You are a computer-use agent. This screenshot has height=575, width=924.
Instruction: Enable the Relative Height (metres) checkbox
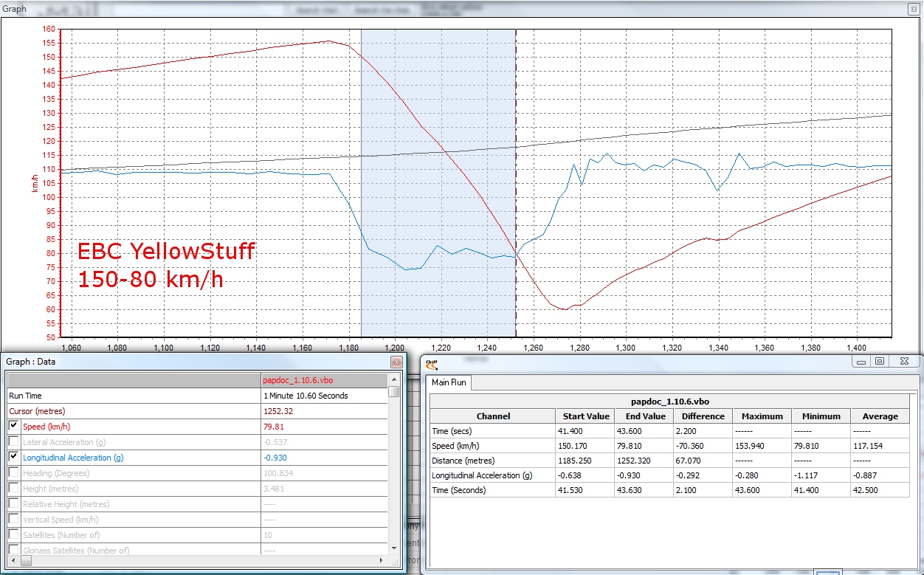[x=13, y=503]
